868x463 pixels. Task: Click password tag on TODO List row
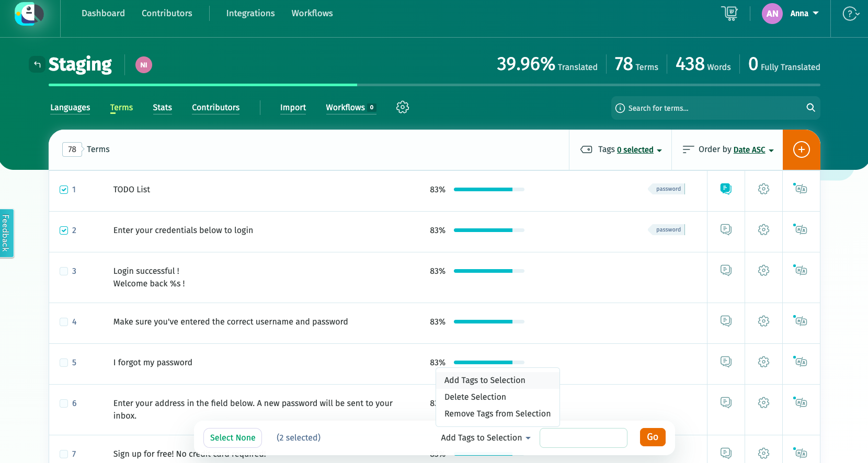click(668, 189)
